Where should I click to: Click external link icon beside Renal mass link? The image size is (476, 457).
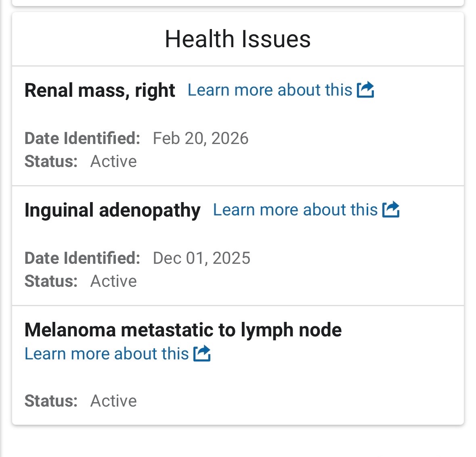(365, 90)
